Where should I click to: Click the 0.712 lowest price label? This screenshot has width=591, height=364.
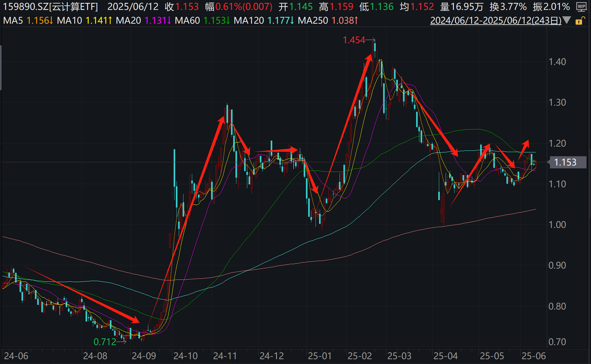[x=105, y=342]
